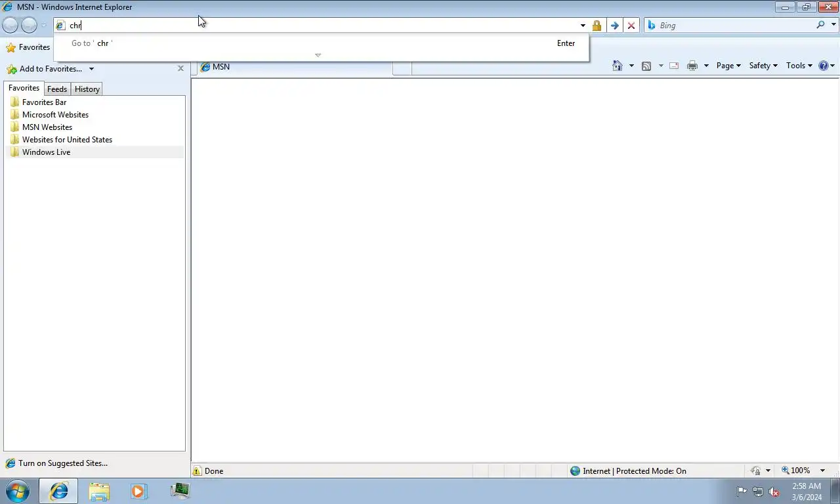This screenshot has width=840, height=504.
Task: Open the Add to Favorites dropdown arrow
Action: pyautogui.click(x=91, y=69)
